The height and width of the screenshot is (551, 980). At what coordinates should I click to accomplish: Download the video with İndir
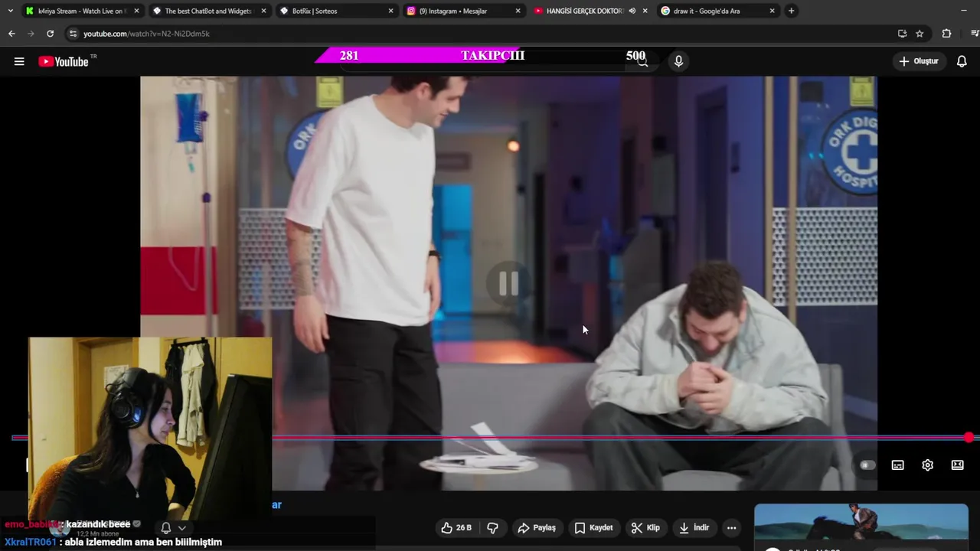693,528
